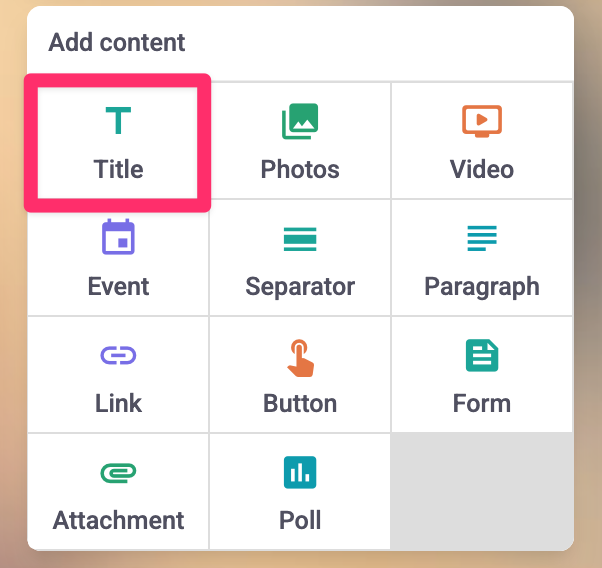This screenshot has width=602, height=568.
Task: Pick the "Video" text label
Action: (x=482, y=169)
